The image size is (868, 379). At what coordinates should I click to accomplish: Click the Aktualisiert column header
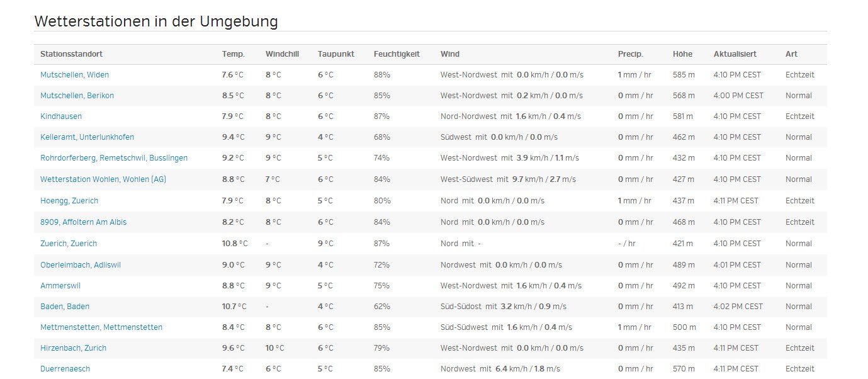tap(735, 54)
